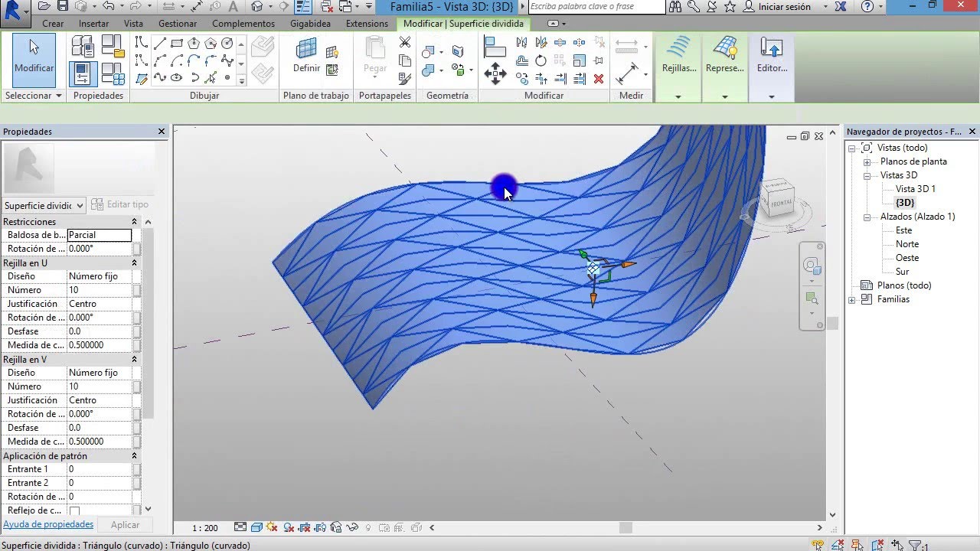Click the horizontal scrollbar thumb below the viewport

tap(626, 527)
